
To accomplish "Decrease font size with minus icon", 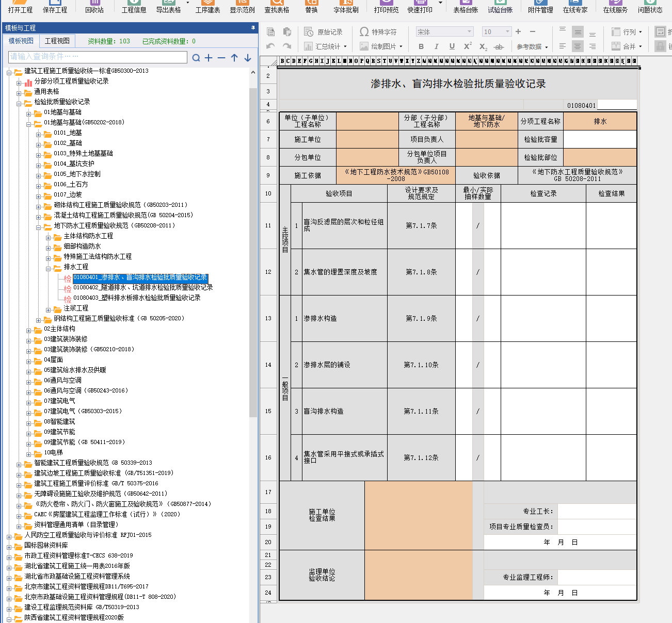I will (533, 31).
